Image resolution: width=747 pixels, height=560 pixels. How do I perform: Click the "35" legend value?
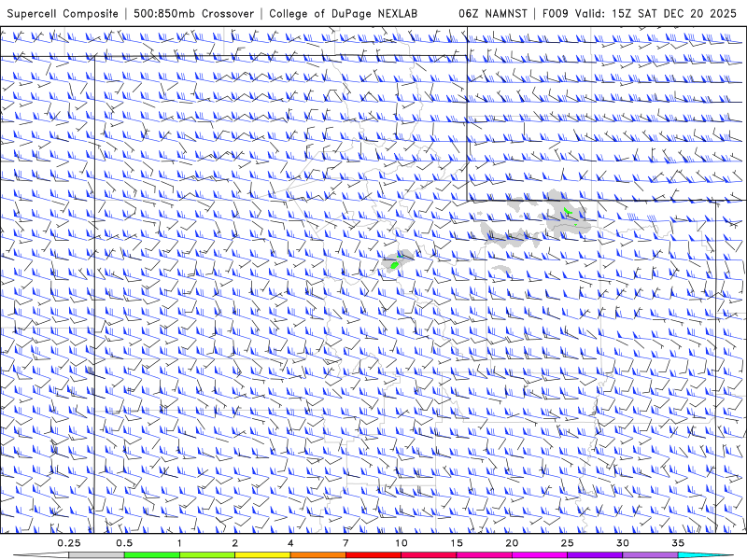(678, 543)
